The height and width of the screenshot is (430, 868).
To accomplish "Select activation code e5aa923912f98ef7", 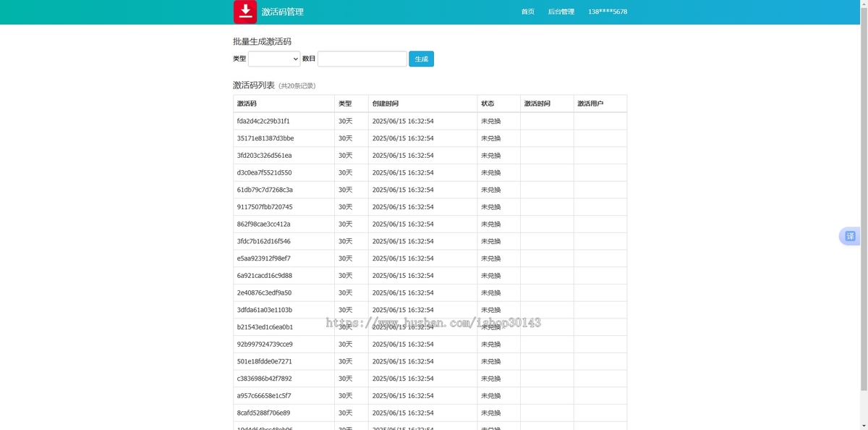I will 263,258.
